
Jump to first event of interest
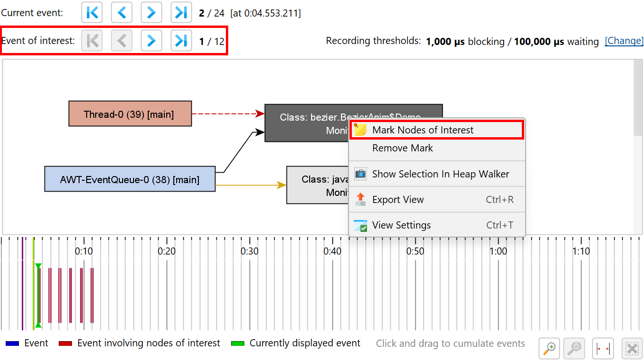click(92, 41)
